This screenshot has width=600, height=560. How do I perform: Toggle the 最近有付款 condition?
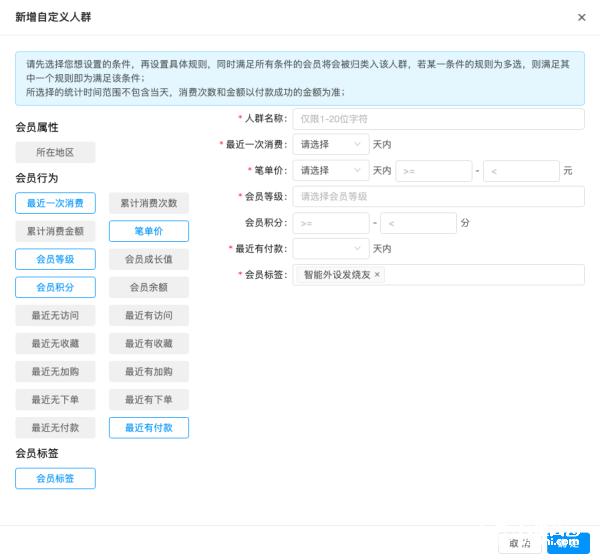pos(148,428)
